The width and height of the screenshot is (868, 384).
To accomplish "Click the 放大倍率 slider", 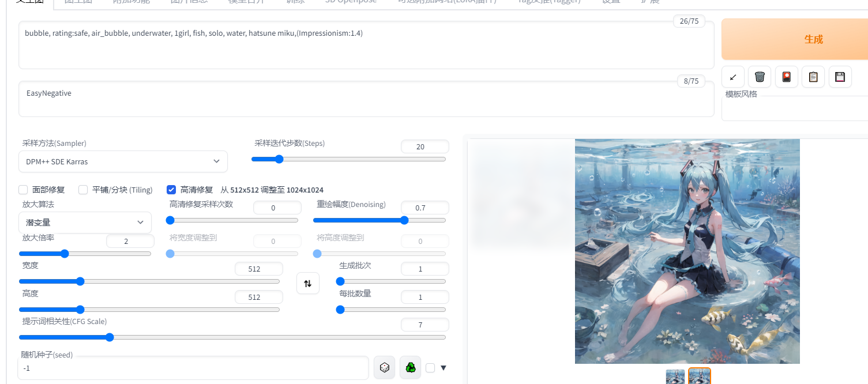I will (x=85, y=254).
